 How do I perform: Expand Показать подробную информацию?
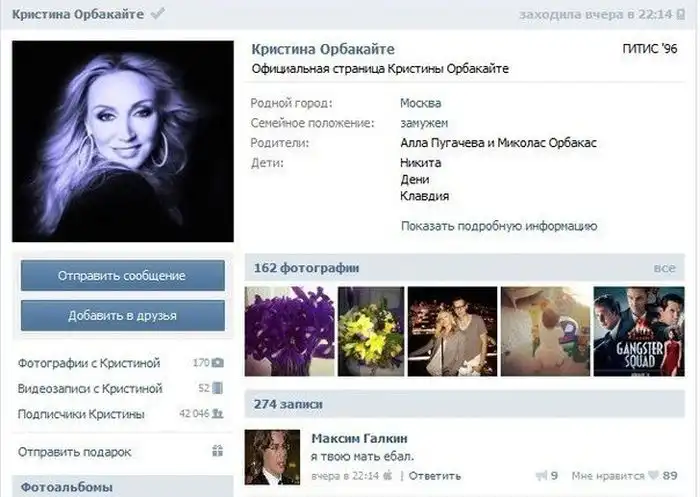[x=498, y=226]
